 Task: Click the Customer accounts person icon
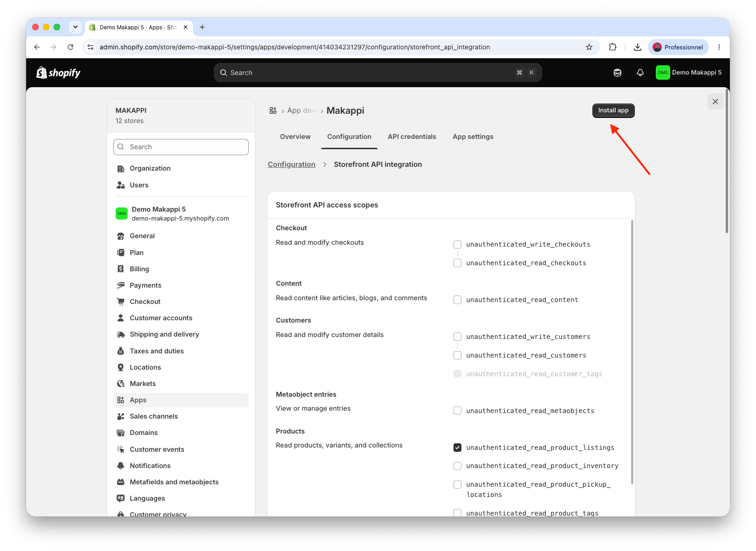click(x=121, y=318)
